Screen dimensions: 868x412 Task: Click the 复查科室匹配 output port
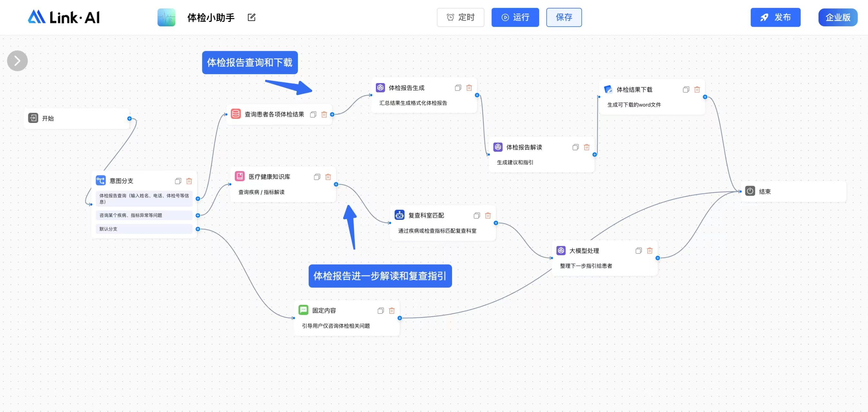click(496, 223)
